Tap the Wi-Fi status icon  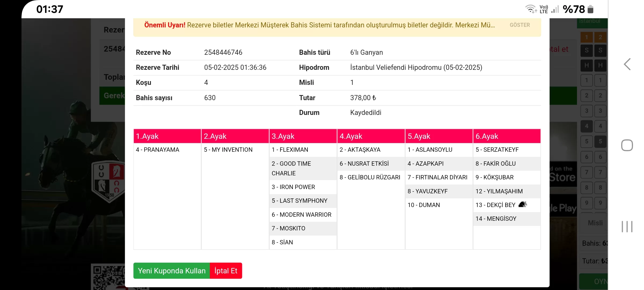(530, 9)
